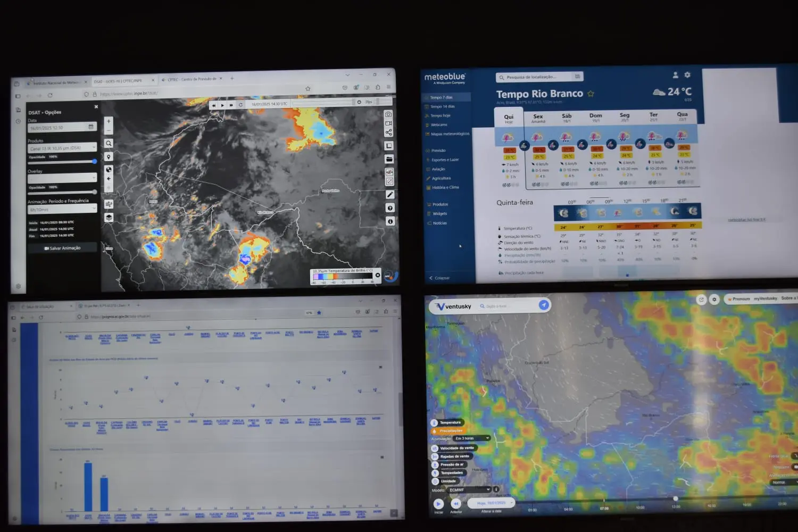Adjust the Produto opacity slider handle

(94, 161)
